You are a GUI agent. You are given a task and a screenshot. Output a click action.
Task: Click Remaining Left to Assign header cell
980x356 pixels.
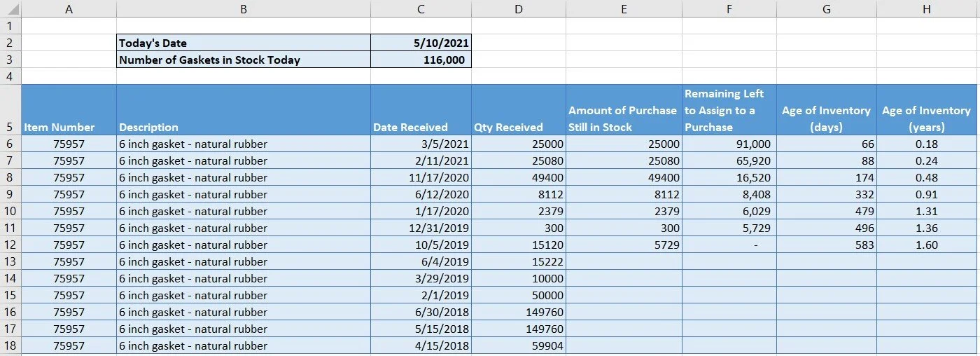[x=729, y=110]
